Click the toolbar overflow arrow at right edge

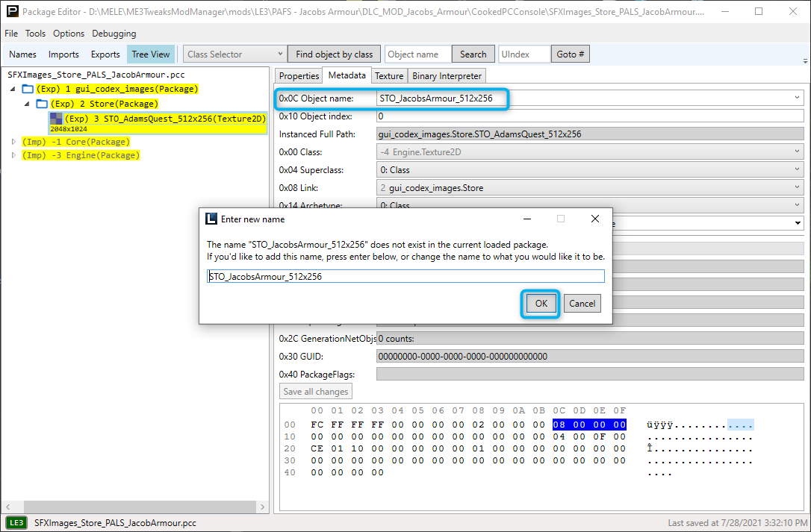point(805,60)
